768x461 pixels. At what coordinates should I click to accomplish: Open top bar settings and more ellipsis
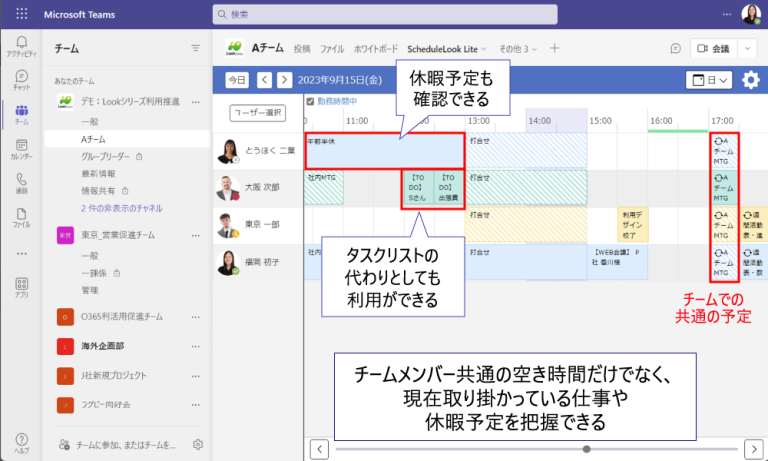pyautogui.click(x=726, y=14)
